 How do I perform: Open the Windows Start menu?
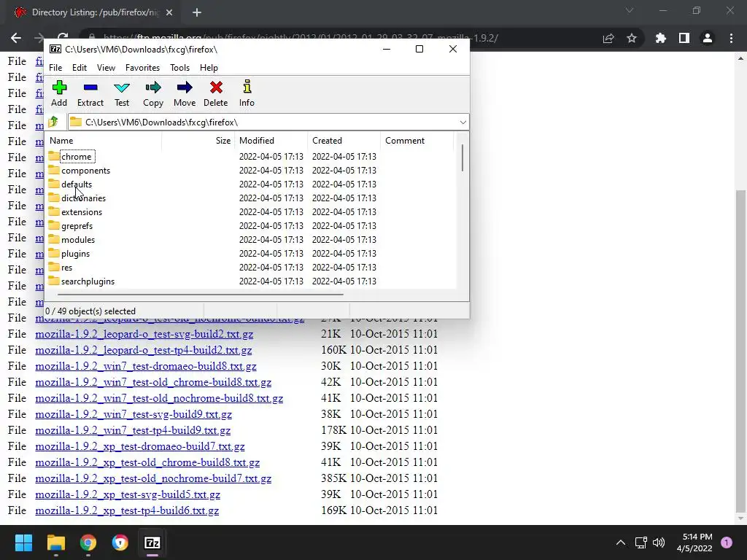[24, 542]
